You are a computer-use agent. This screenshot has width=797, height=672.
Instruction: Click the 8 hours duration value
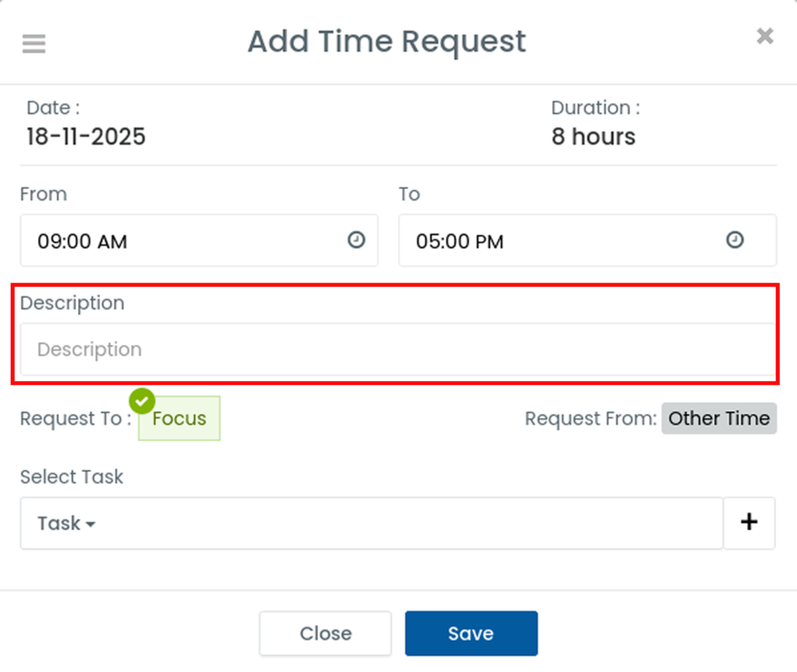(x=593, y=137)
